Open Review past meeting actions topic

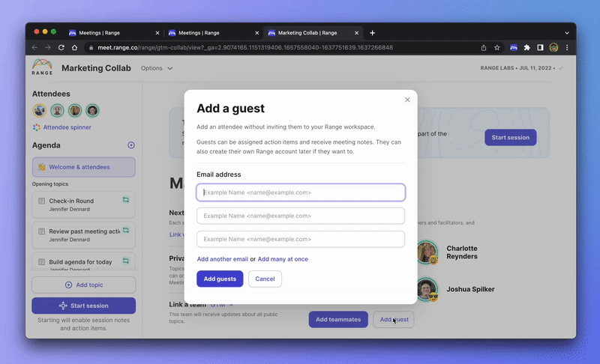84,235
